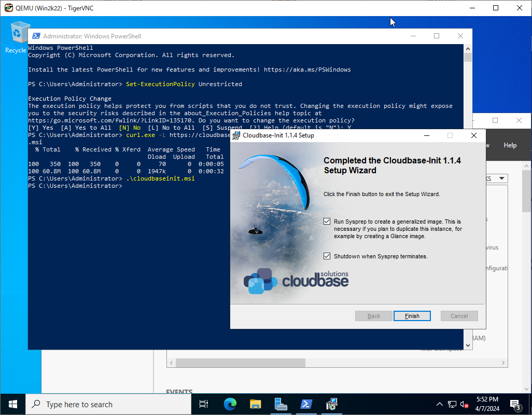Click 'Click the Finish button to exit' text

click(382, 194)
